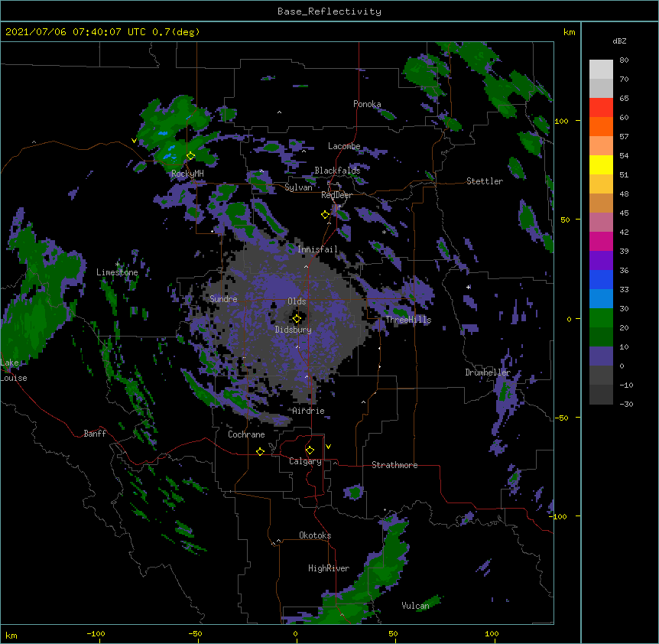Click the dBZ legend heading
Screen dimensions: 659x644
(619, 41)
